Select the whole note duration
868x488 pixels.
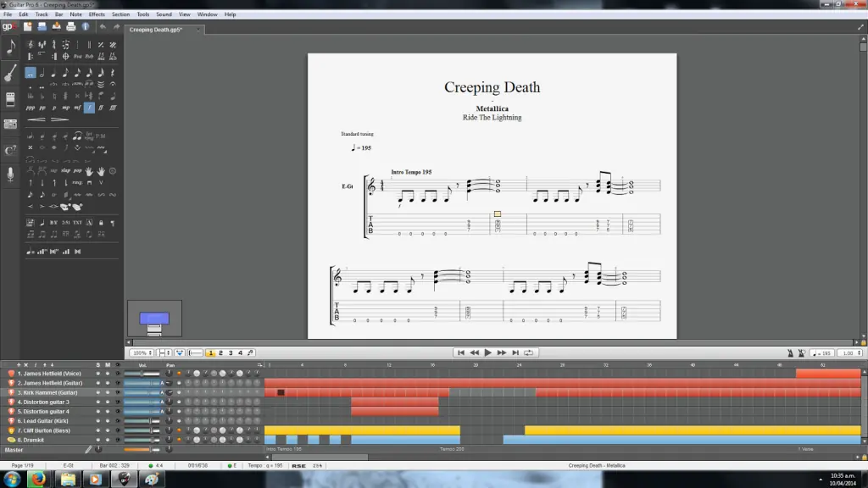(x=31, y=73)
